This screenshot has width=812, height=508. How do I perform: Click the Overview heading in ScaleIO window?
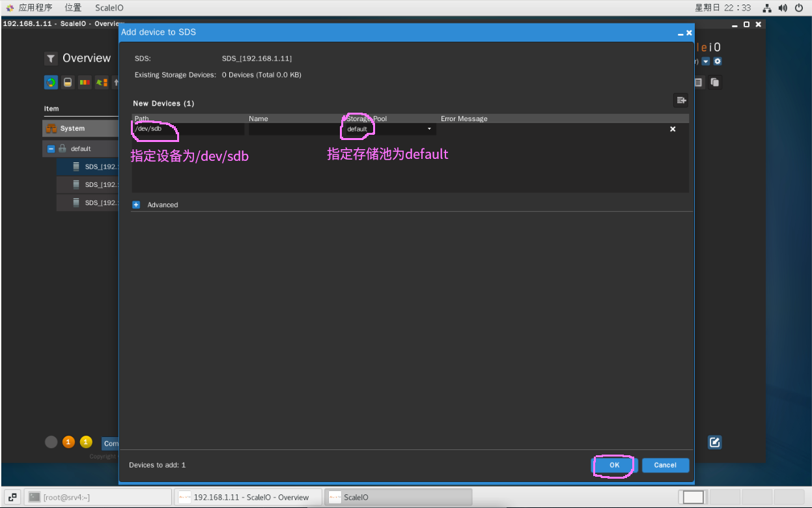point(87,59)
